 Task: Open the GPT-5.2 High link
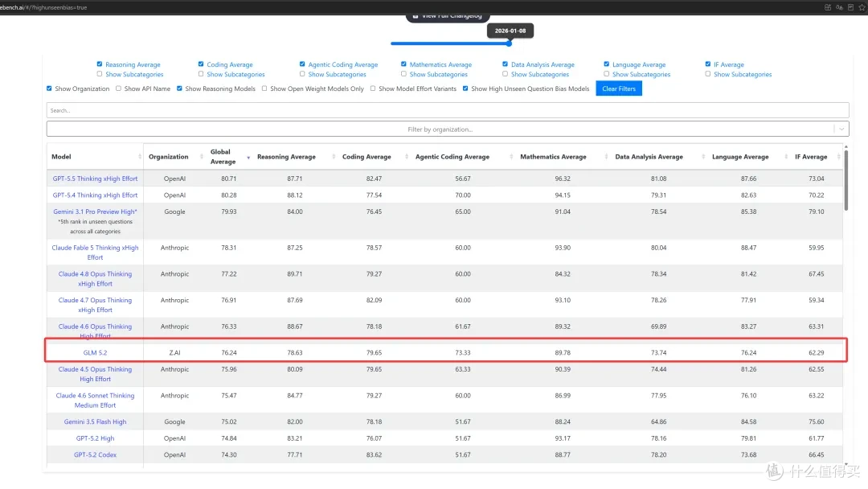[95, 438]
